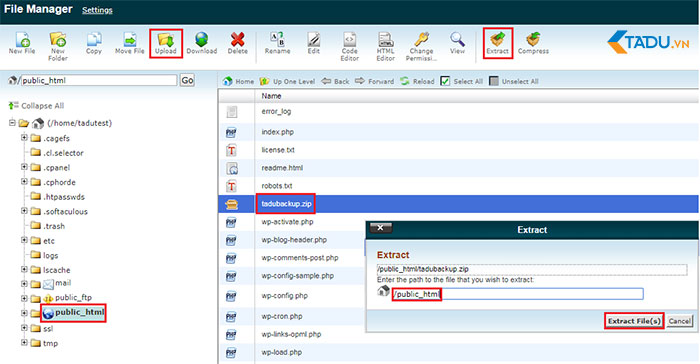Image resolution: width=700 pixels, height=364 pixels.
Task: Select the error_log file
Action: [276, 111]
